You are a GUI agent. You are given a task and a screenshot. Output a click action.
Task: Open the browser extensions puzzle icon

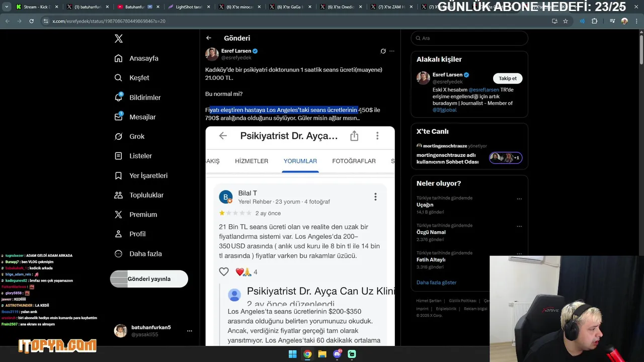coord(594,21)
